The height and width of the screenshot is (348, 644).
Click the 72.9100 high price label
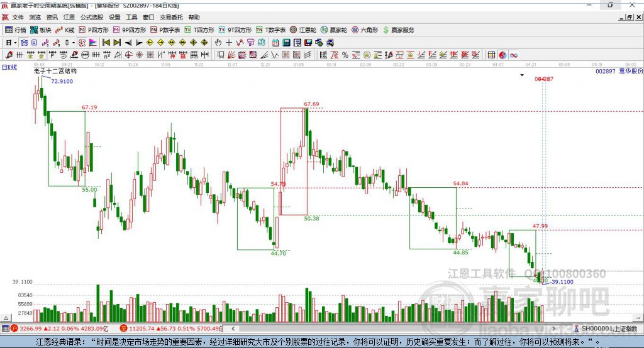62,81
